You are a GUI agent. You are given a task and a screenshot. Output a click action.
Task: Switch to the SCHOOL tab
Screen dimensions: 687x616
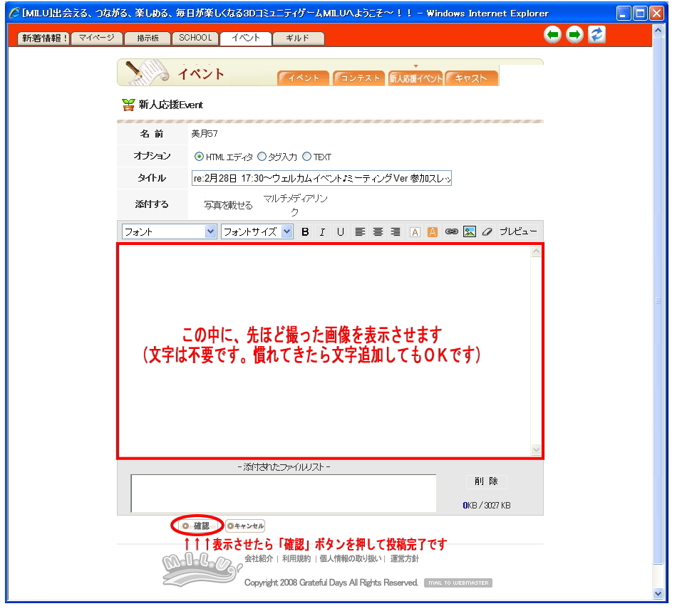195,38
